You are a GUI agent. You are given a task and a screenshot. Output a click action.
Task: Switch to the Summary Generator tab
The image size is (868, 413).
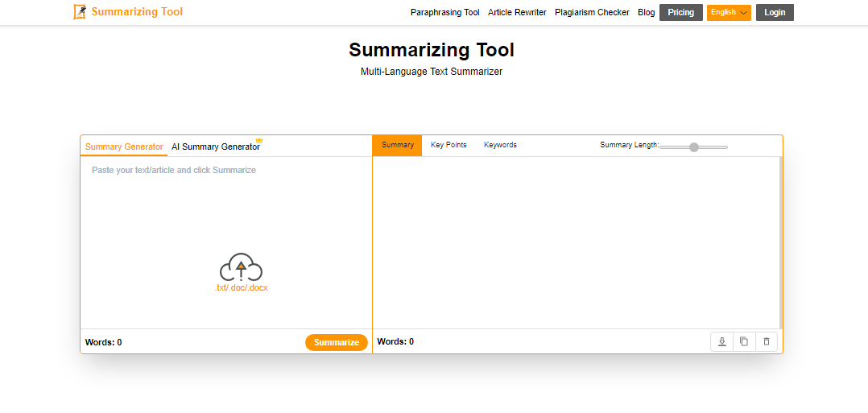coord(124,147)
